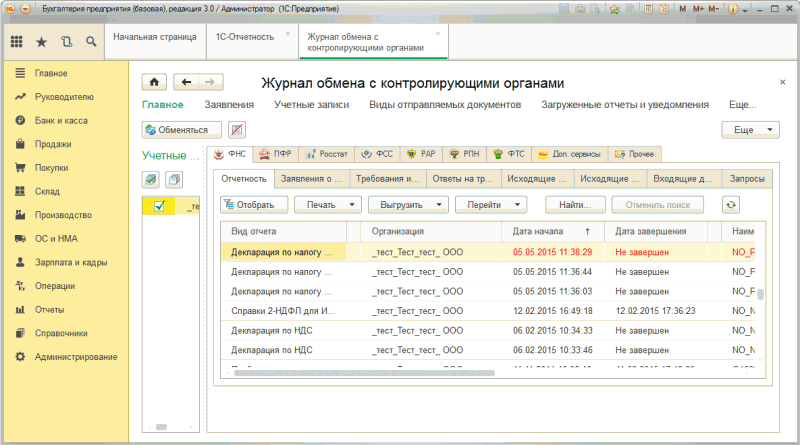Click the Обменяться button

tap(182, 130)
